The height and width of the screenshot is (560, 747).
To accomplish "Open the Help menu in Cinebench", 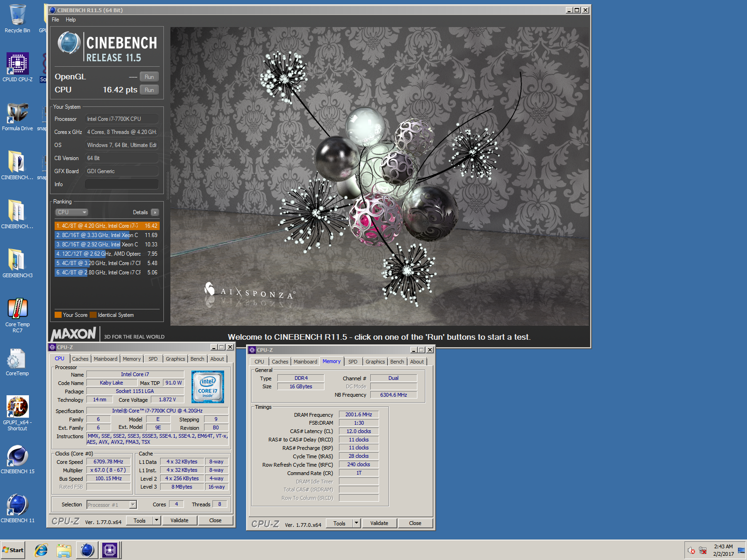I will click(70, 20).
